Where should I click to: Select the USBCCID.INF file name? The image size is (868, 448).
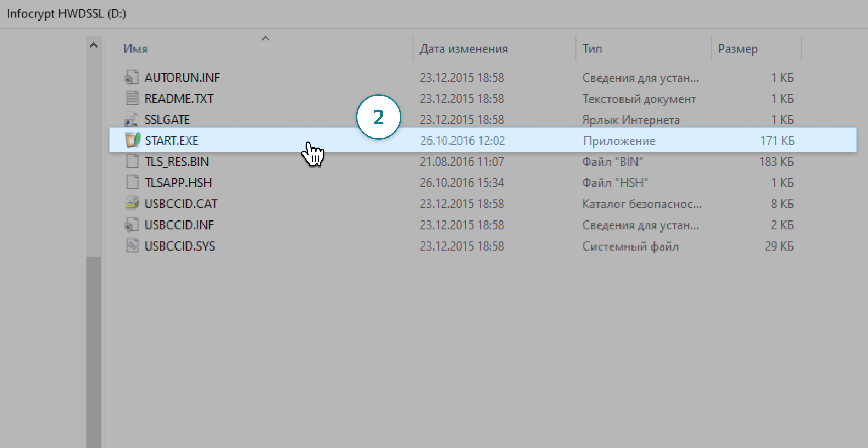tap(179, 225)
